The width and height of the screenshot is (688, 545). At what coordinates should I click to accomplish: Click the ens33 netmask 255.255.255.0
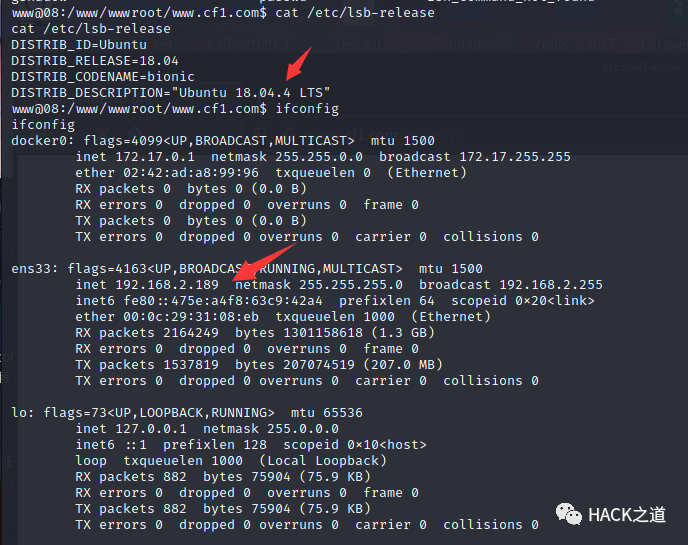(x=351, y=285)
